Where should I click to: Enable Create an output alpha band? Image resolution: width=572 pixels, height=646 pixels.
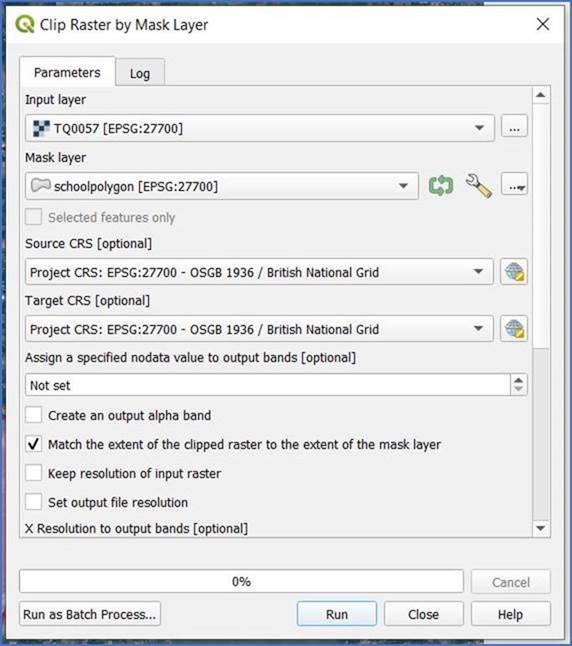click(33, 415)
